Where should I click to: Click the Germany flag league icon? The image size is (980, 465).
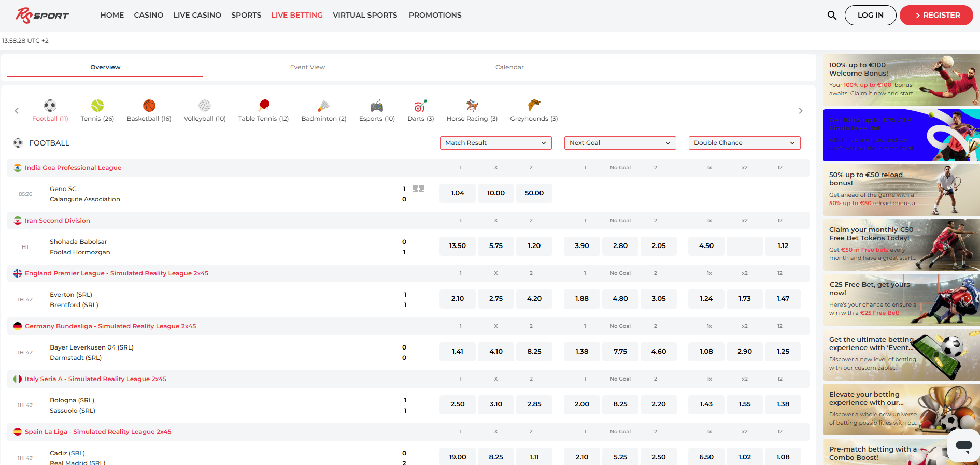tap(18, 326)
